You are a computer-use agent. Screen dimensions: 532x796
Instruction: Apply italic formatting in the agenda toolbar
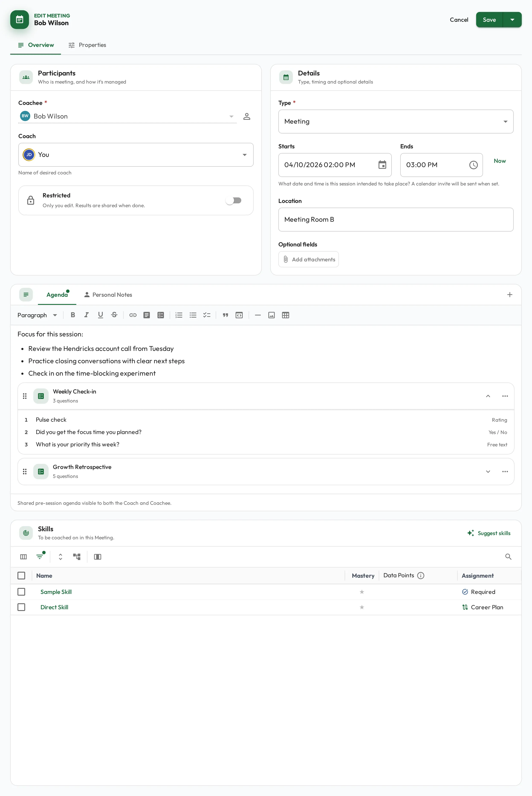(87, 315)
